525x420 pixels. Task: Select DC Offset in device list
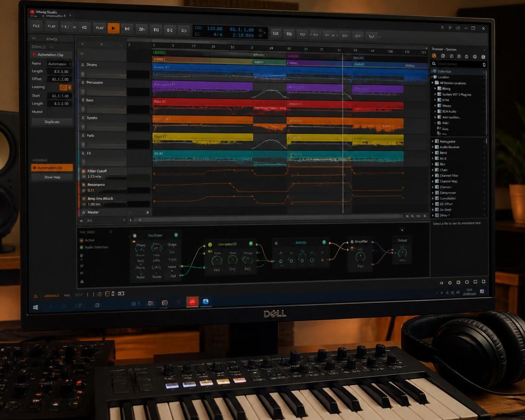pyautogui.click(x=446, y=204)
